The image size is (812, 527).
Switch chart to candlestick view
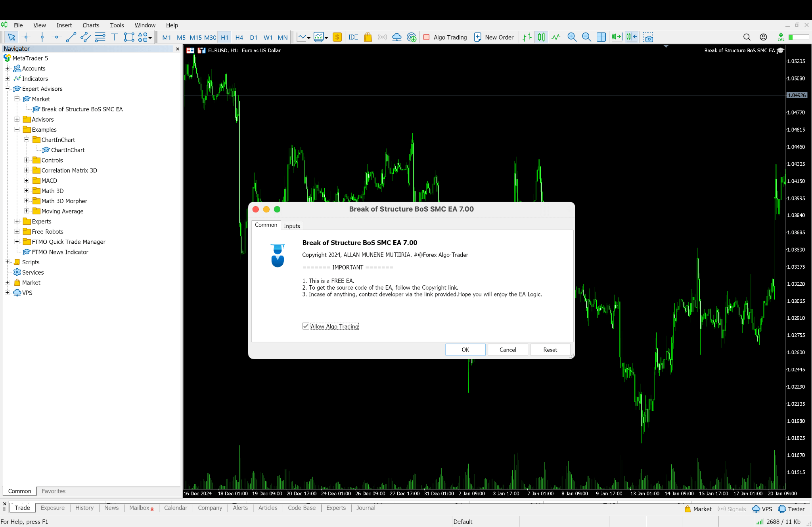pyautogui.click(x=542, y=37)
